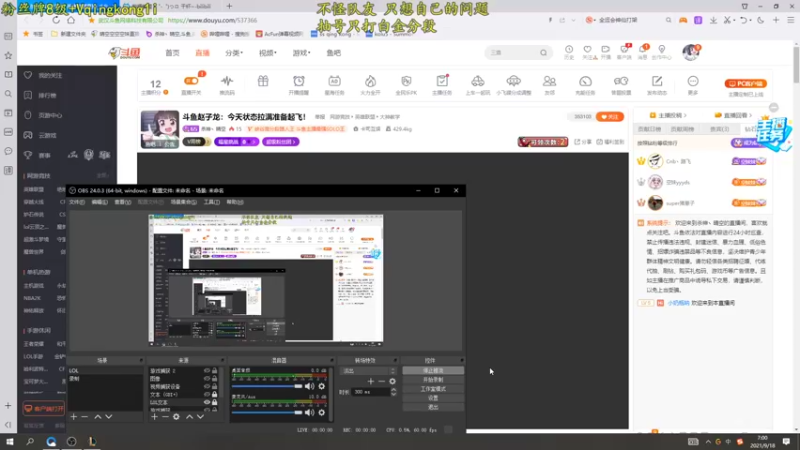Open the 编辑(E) menu in OBS

(99, 202)
